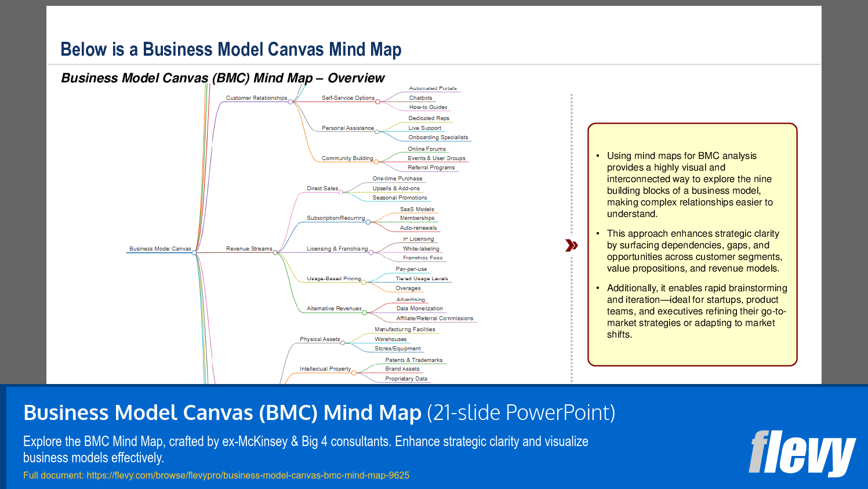
Task: Click the flevy logo
Action: (x=802, y=453)
